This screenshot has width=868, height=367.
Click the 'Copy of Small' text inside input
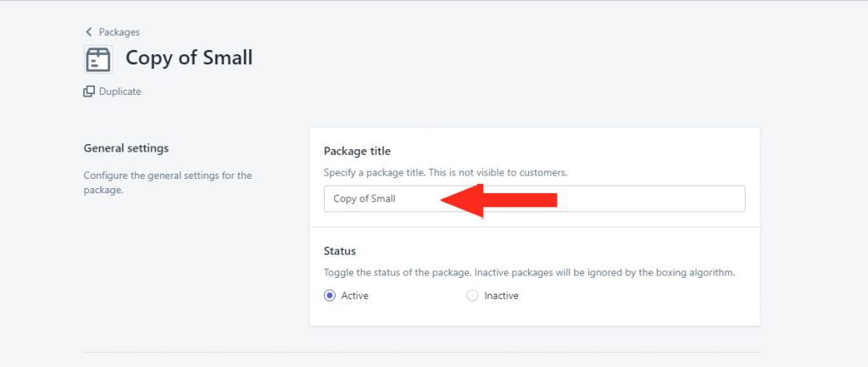[364, 198]
